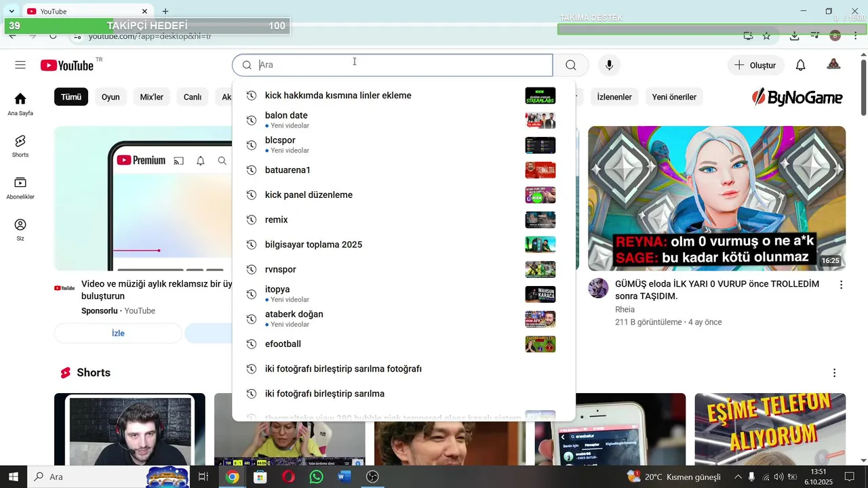Choose suggestion kick panel düzenleme
868x488 pixels.
tap(403, 195)
